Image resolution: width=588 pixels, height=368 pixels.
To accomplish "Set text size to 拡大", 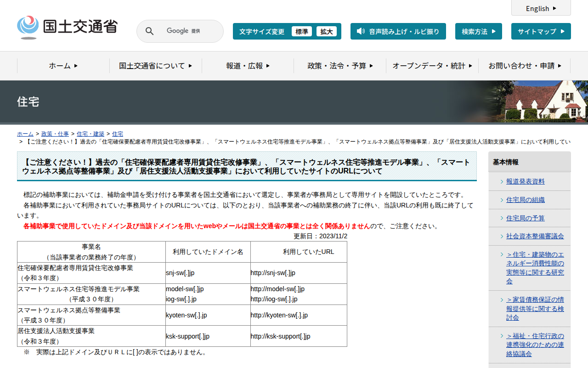I will 326,31.
